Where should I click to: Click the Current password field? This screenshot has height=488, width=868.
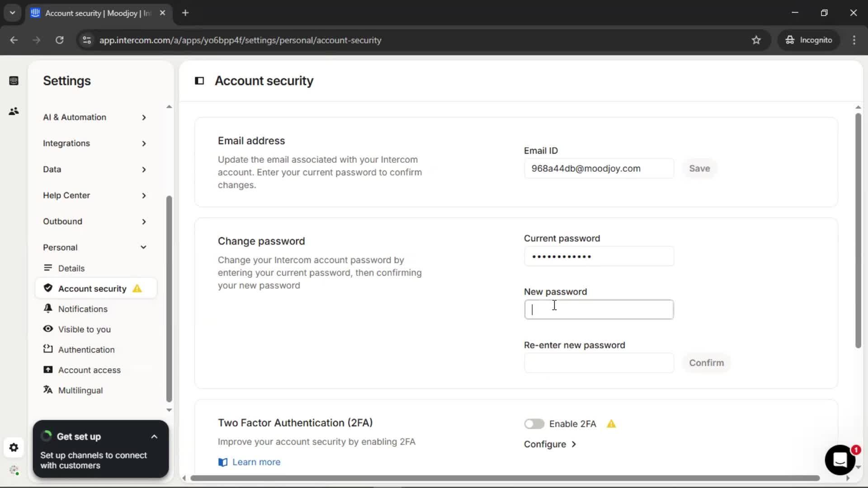[x=599, y=256]
